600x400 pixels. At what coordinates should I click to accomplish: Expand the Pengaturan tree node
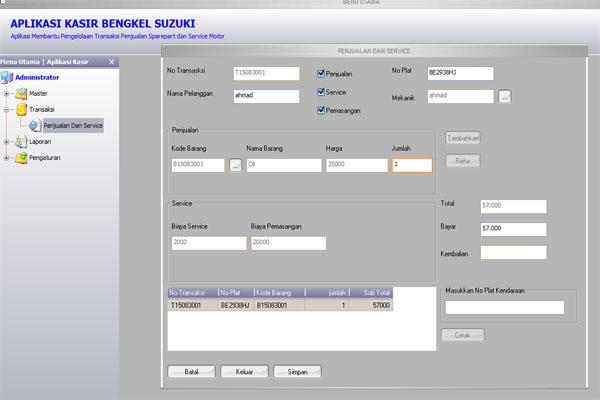pos(6,158)
